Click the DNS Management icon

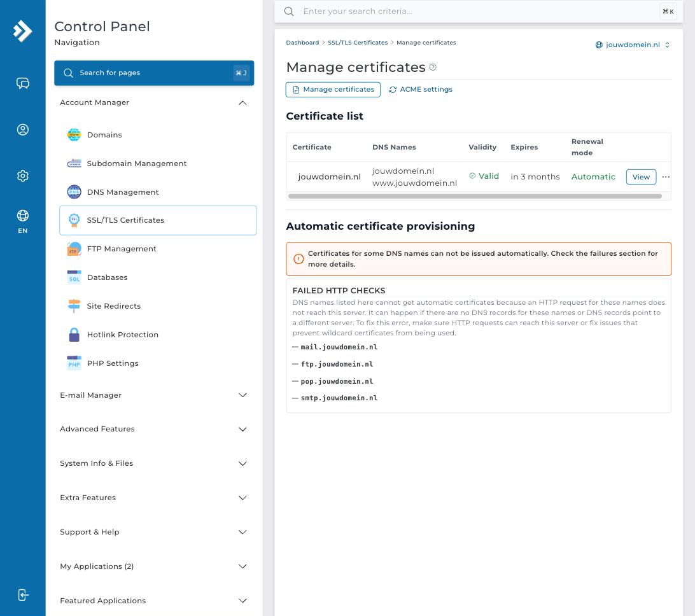(74, 192)
